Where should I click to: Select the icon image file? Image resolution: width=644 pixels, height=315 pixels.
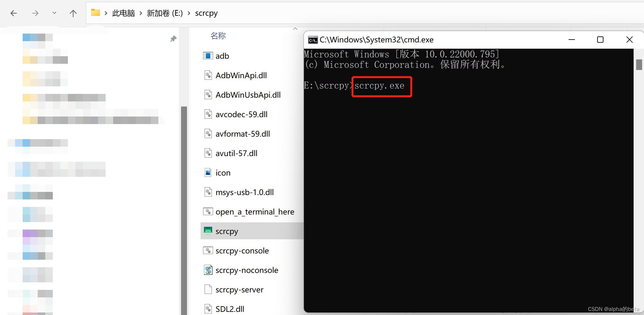223,172
